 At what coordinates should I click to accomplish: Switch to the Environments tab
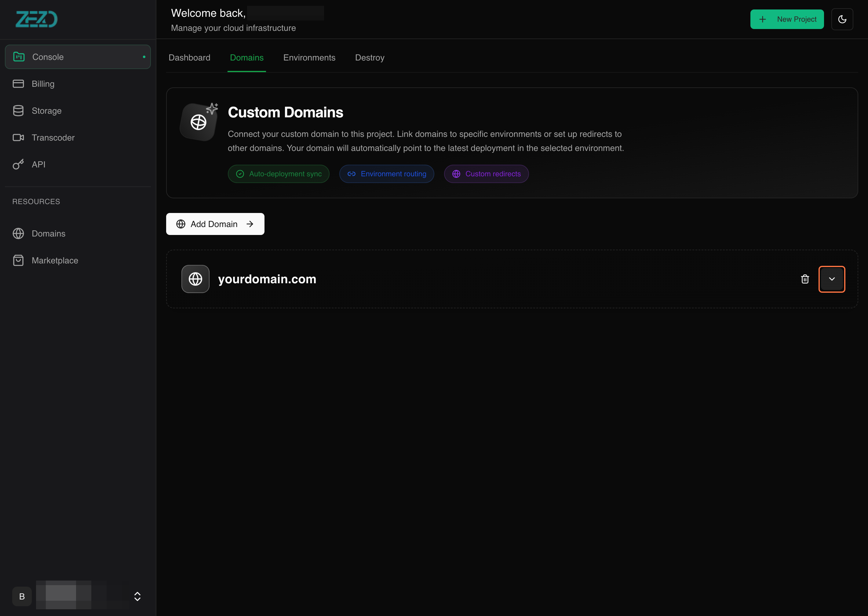point(309,58)
